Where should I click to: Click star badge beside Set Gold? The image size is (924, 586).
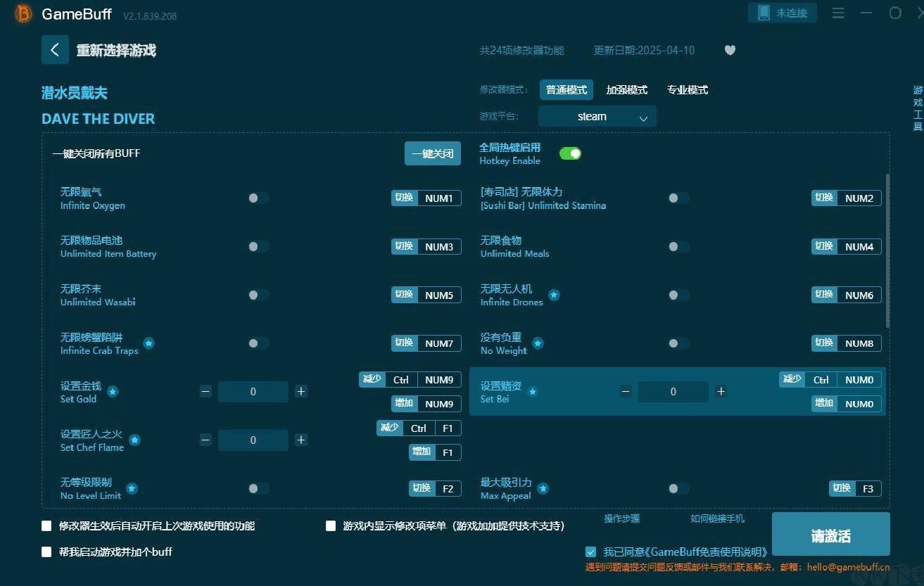coord(113,392)
